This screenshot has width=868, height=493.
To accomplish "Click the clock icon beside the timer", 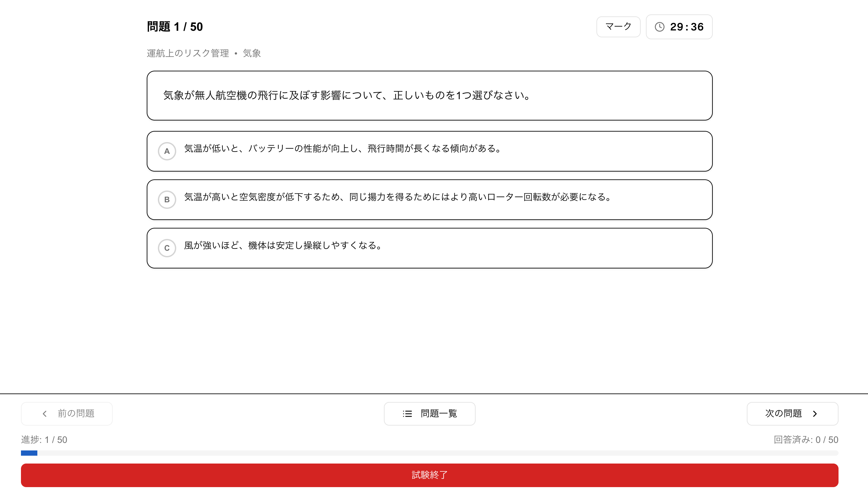I will pos(659,27).
